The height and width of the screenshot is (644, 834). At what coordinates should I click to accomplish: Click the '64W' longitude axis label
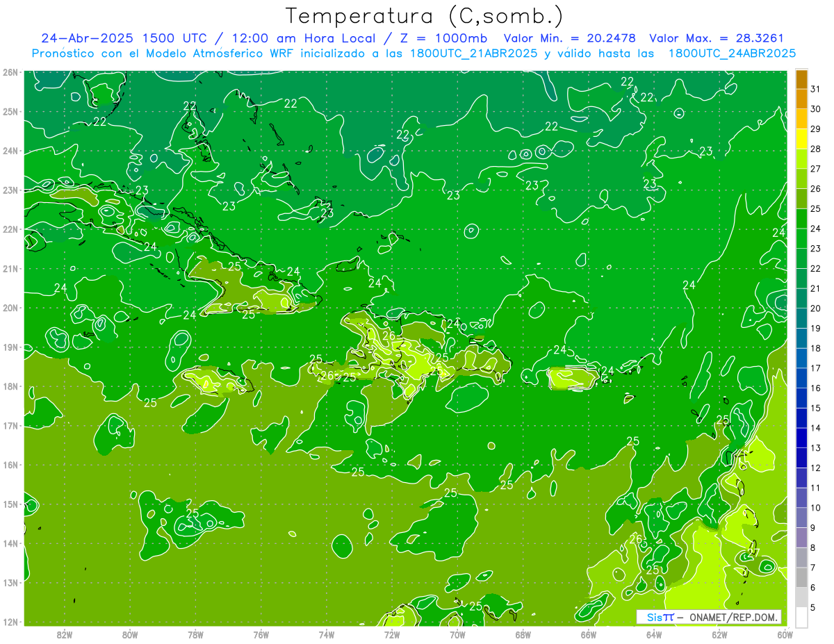pyautogui.click(x=654, y=635)
